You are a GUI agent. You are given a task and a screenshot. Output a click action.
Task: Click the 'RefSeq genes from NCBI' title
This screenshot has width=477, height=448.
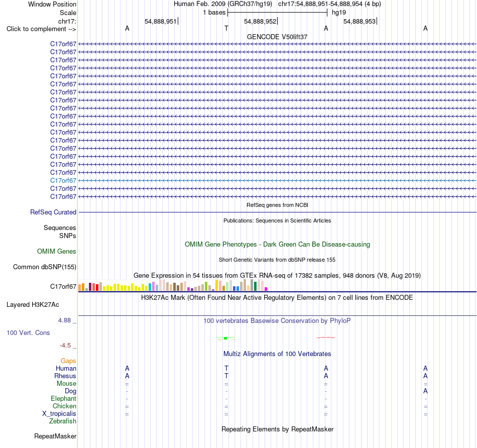[277, 205]
